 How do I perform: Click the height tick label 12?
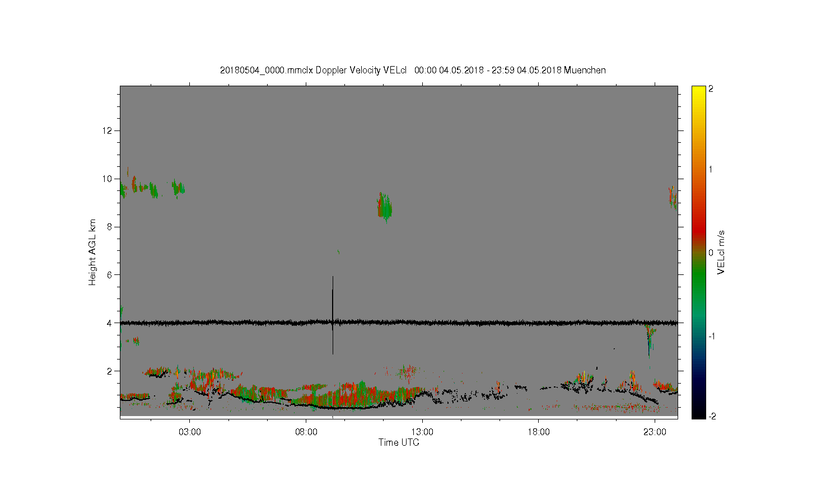108,130
